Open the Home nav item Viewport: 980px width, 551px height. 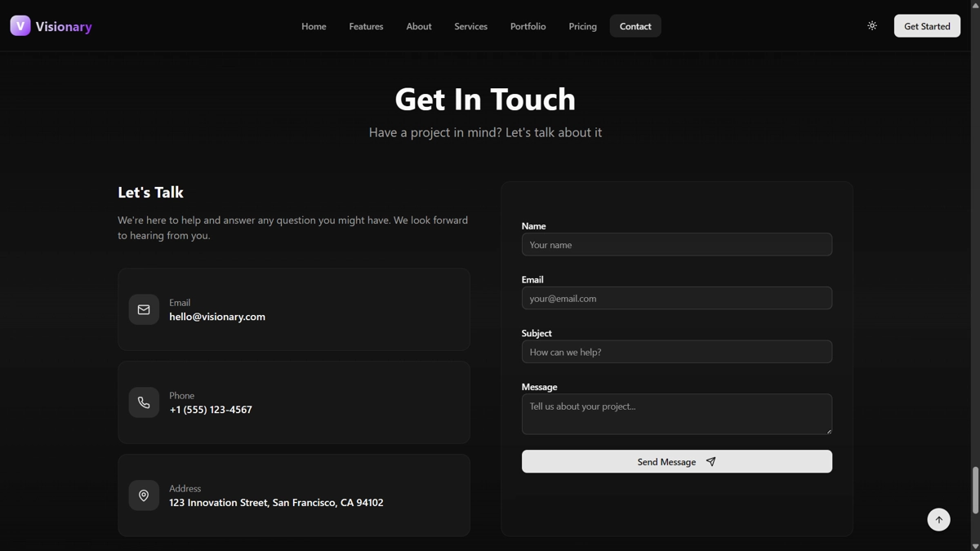[314, 26]
